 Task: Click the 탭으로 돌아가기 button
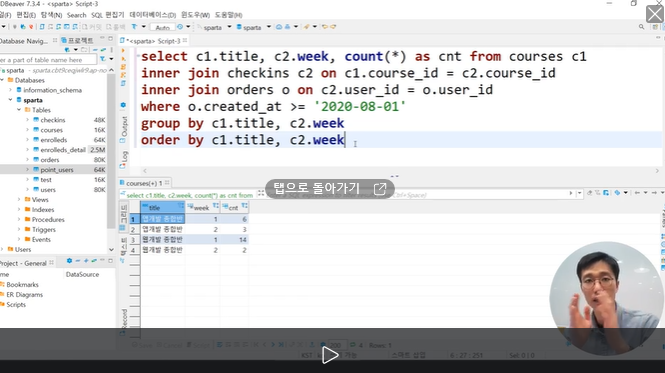[330, 188]
